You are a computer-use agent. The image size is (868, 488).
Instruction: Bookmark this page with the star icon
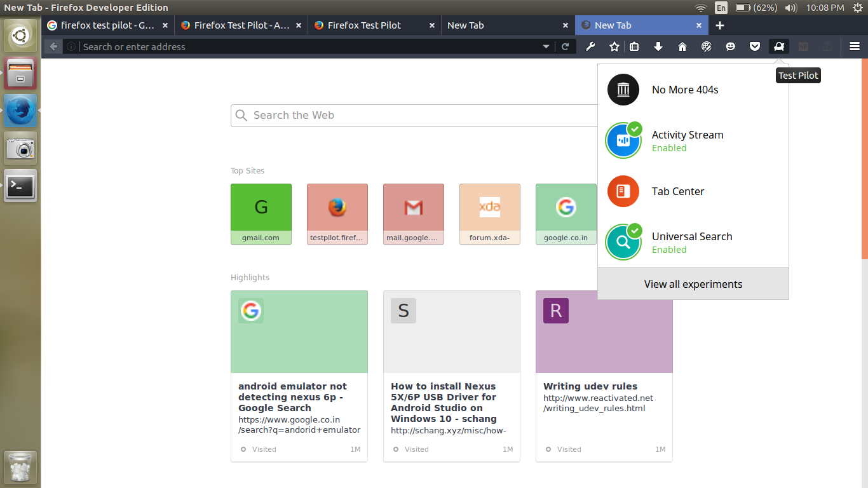(x=614, y=46)
